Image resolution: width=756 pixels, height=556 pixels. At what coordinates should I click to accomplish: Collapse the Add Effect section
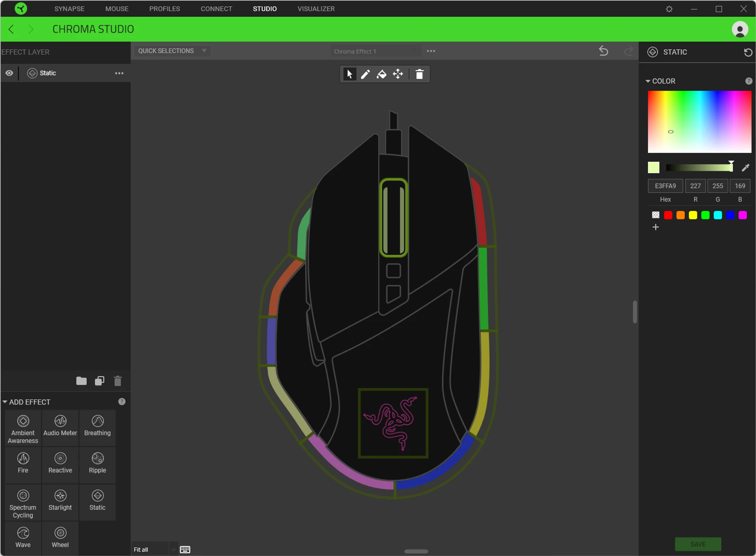click(x=5, y=402)
